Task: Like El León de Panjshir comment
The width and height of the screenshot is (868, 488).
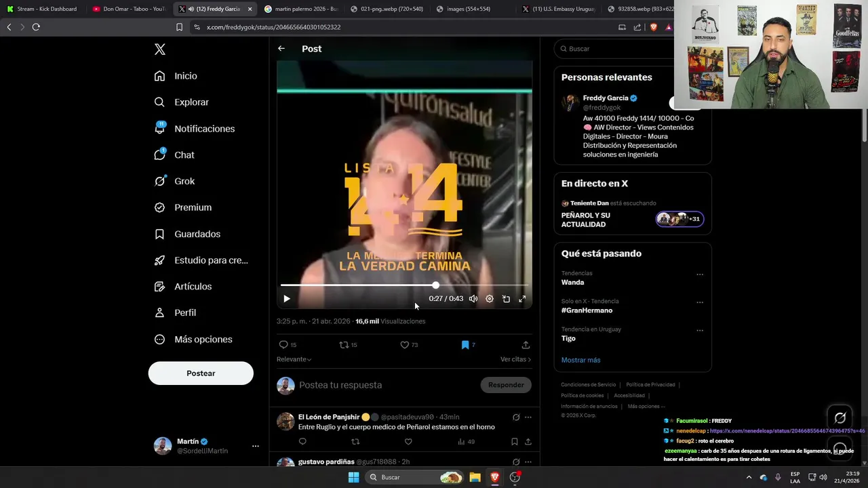Action: [x=408, y=442]
